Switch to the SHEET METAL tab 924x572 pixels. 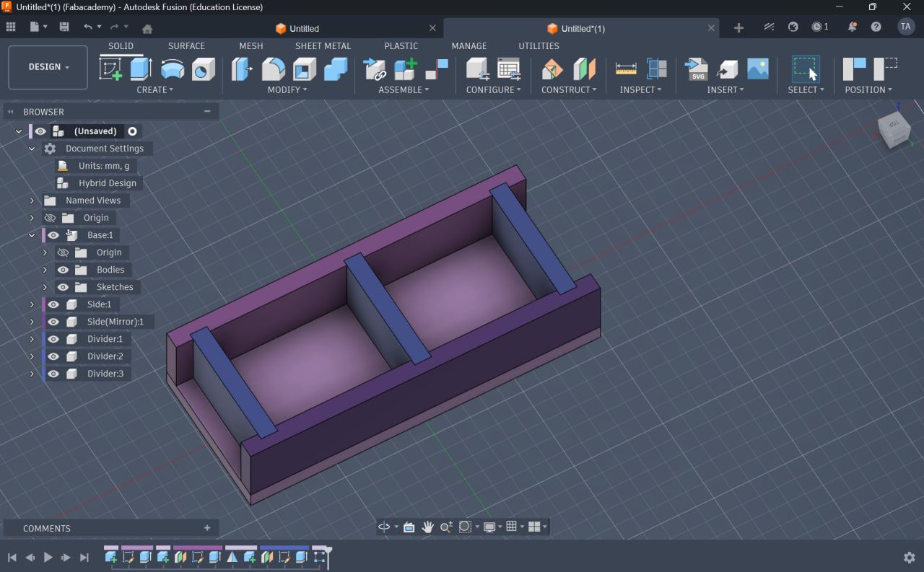323,45
